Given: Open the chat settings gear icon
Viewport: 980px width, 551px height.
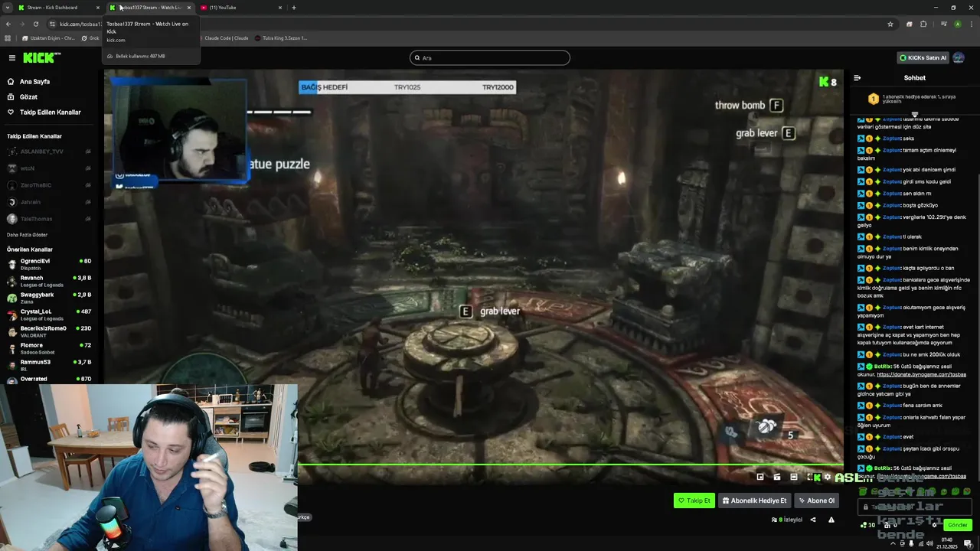Looking at the screenshot, I should click(934, 525).
